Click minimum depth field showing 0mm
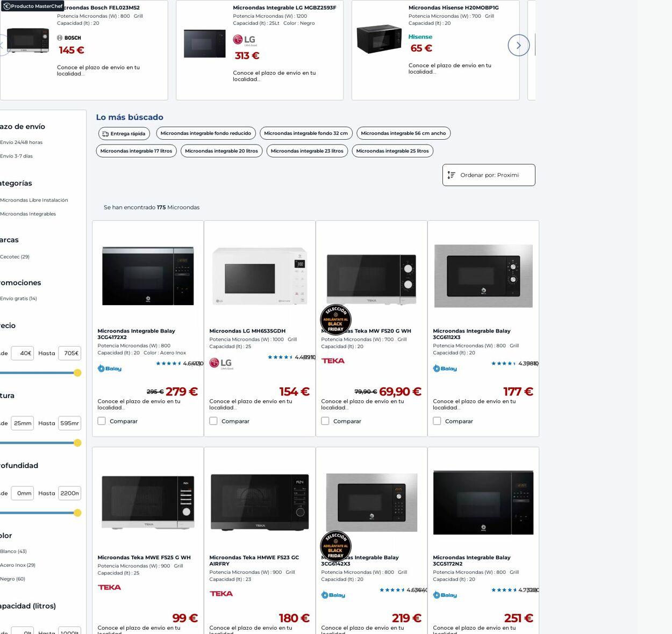 [23, 493]
